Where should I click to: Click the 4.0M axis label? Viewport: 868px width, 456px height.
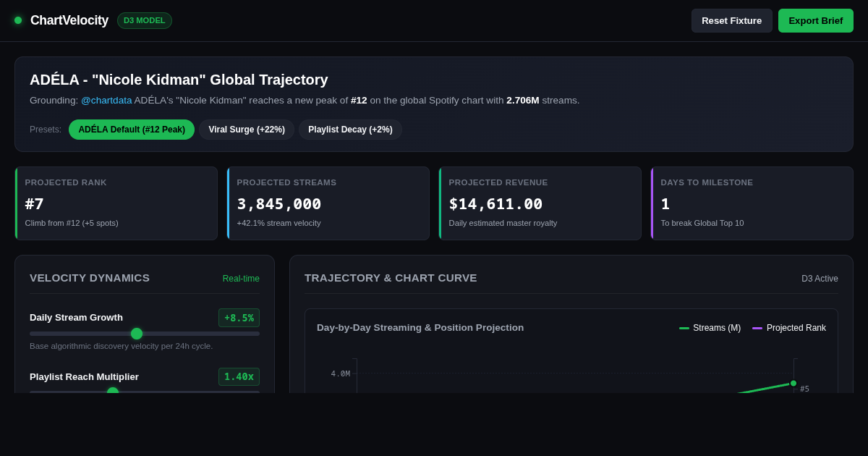[341, 373]
